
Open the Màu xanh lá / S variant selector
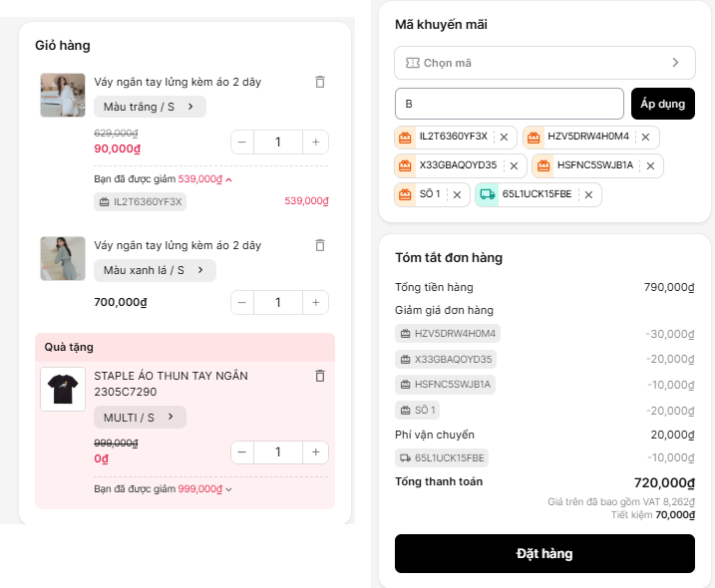coord(155,270)
